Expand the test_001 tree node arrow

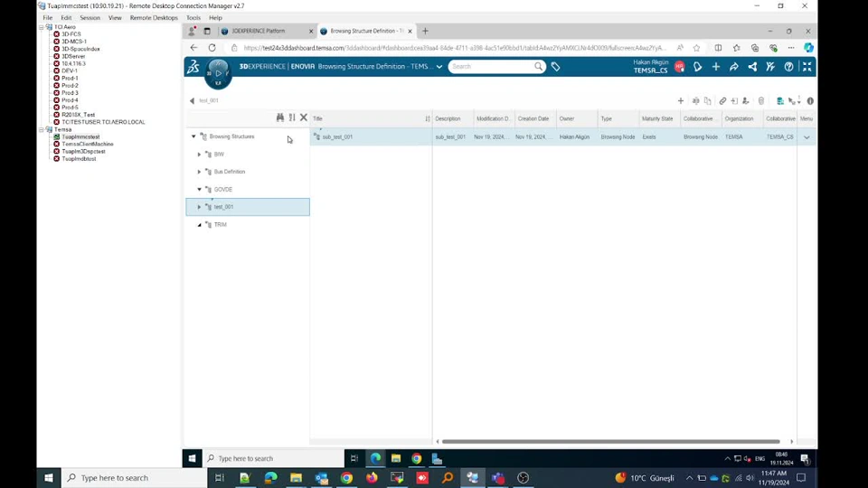pos(199,207)
